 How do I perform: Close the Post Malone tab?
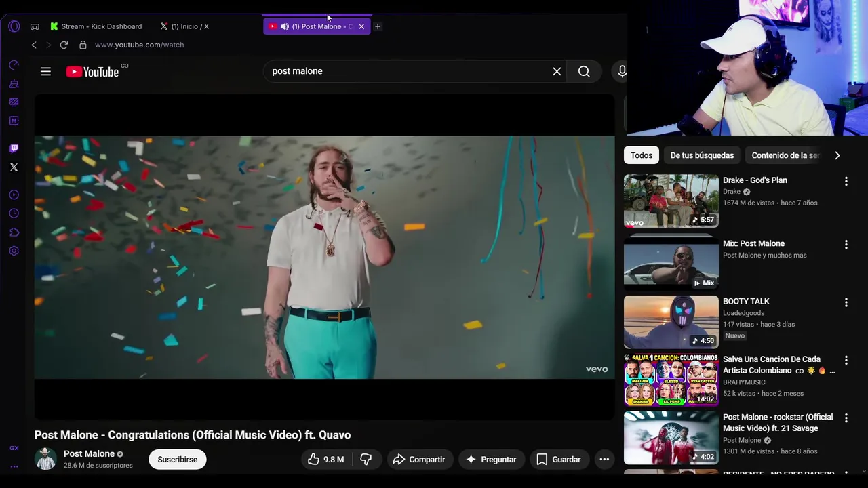361,26
